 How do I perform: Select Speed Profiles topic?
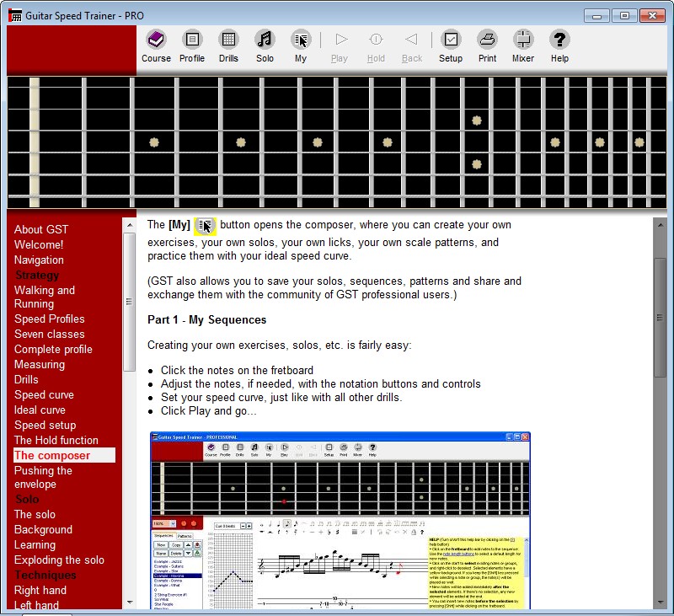click(49, 319)
